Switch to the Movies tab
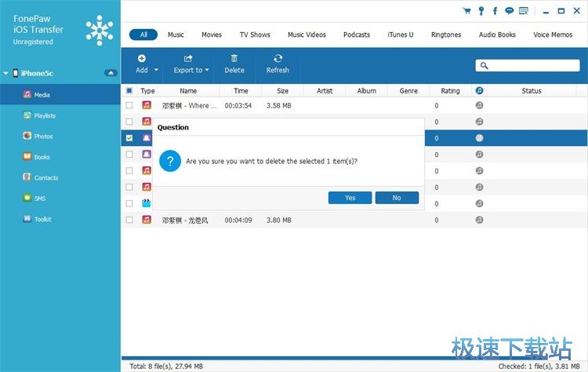The width and height of the screenshot is (588, 372). tap(212, 35)
